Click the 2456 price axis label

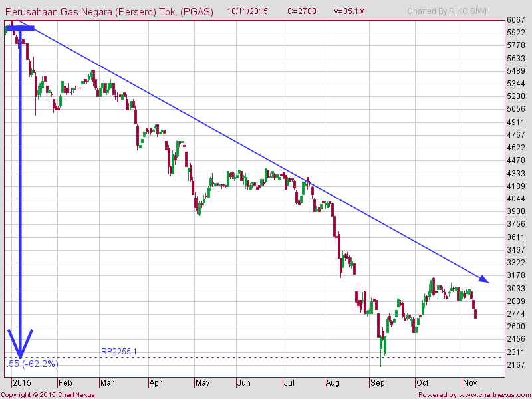[516, 339]
